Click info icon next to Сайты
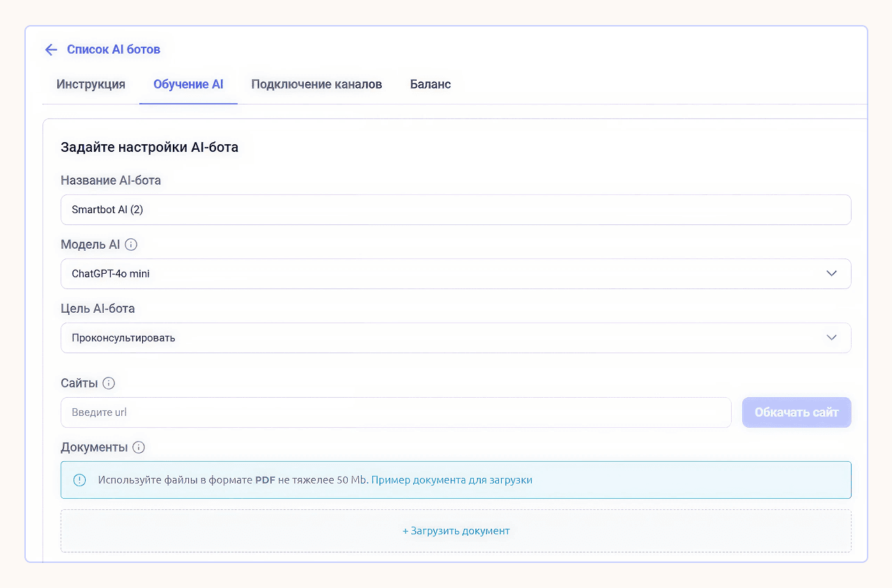Screen dimensions: 892x588 pyautogui.click(x=108, y=383)
